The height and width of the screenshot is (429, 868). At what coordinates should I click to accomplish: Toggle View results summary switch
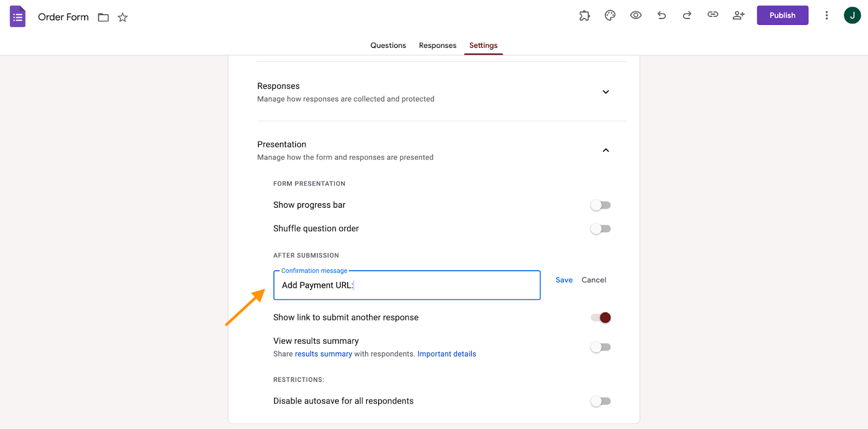601,347
